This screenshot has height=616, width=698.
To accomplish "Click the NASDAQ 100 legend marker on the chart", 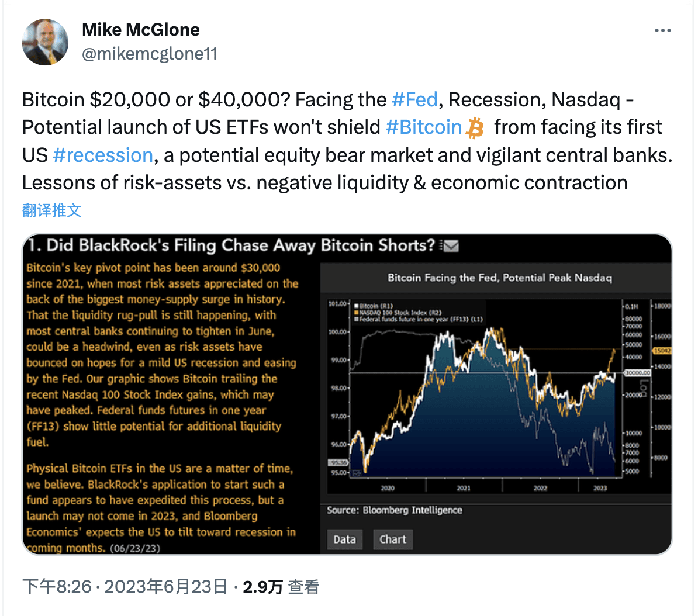I will coord(357,313).
